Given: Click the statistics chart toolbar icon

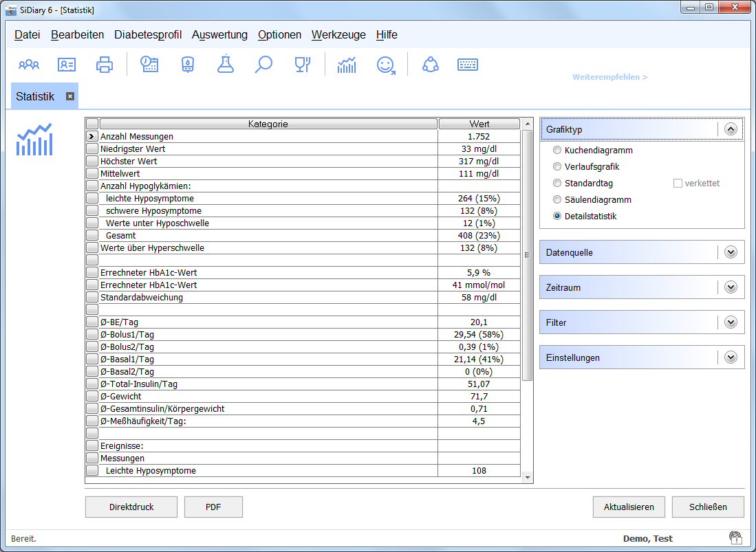Looking at the screenshot, I should point(347,65).
